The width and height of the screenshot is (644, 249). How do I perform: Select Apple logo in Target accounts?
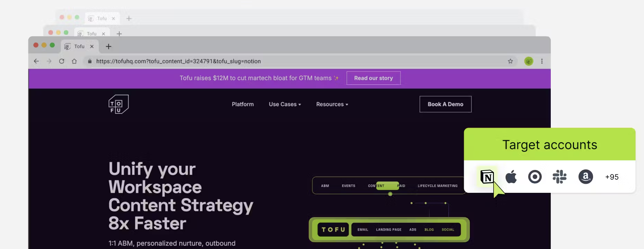point(511,177)
